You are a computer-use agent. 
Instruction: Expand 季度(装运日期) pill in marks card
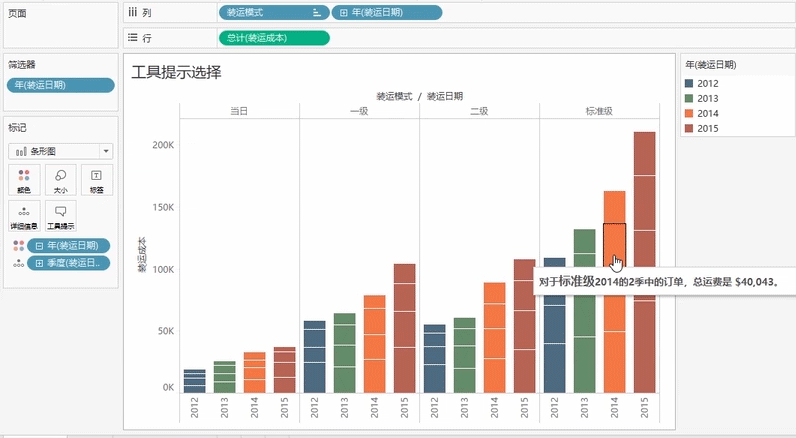pos(39,263)
